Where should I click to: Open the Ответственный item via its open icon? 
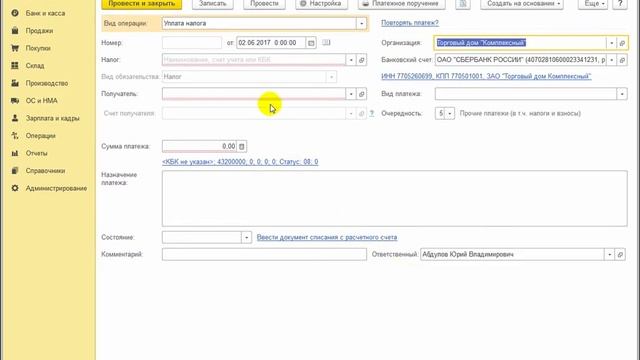tap(620, 254)
